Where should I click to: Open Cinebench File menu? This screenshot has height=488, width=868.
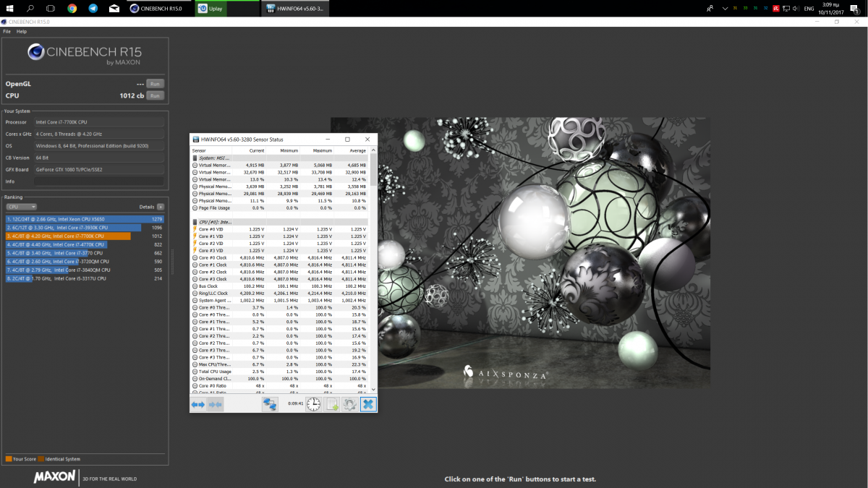[x=7, y=32]
